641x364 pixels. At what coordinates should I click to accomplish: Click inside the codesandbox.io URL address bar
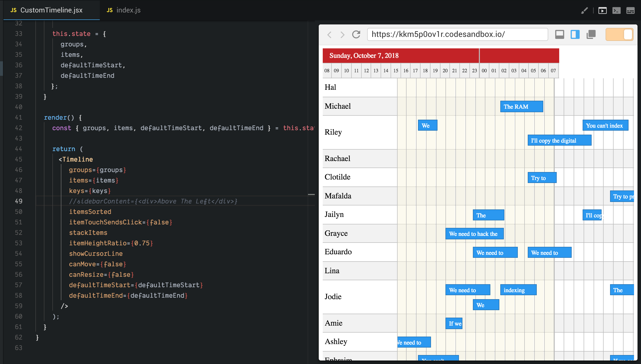point(457,34)
